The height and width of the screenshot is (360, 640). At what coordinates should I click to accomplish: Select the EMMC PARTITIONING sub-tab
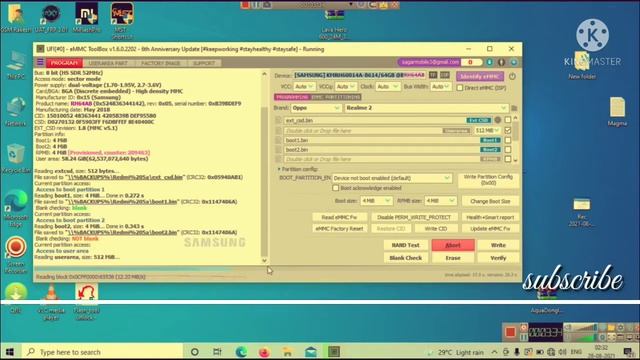point(336,97)
